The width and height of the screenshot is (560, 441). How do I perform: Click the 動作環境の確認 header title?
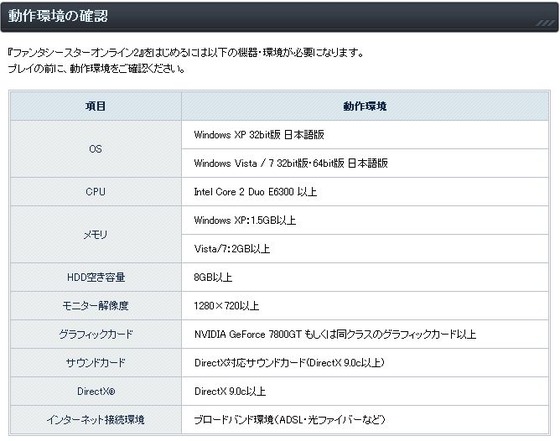coord(58,16)
